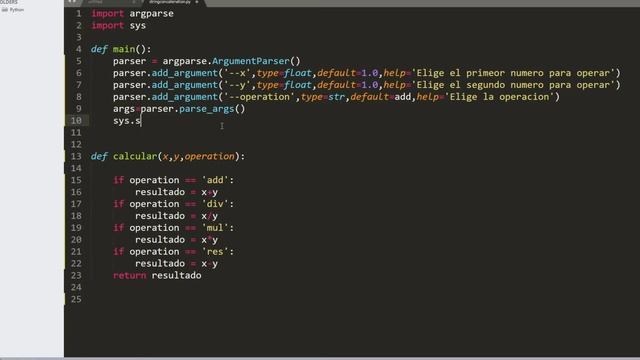The width and height of the screenshot is (640, 360).
Task: Click 'calcular' in the line 13 definition
Action: click(x=135, y=156)
